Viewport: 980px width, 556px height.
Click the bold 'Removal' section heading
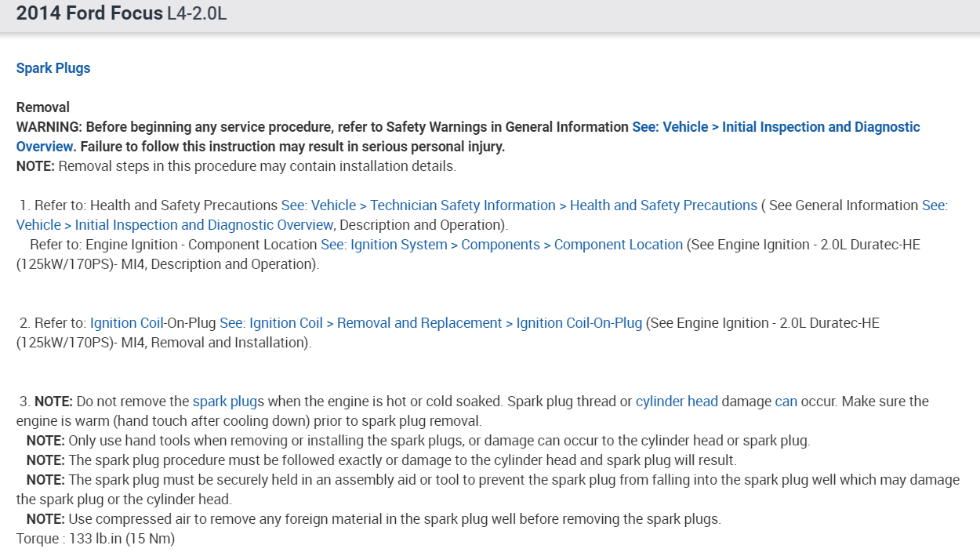click(x=43, y=107)
